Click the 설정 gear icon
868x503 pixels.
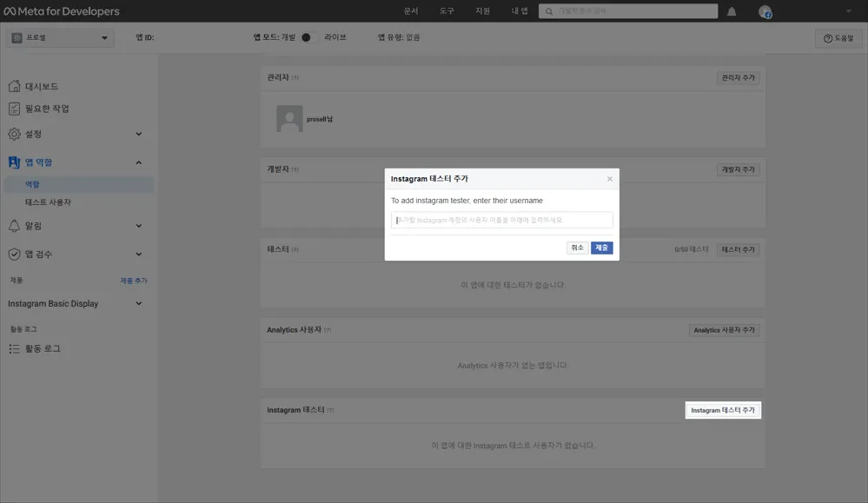pos(15,134)
